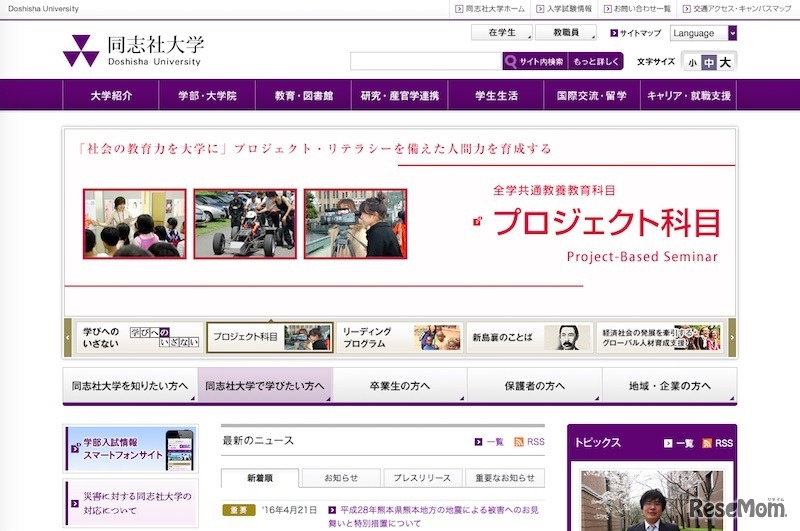Image resolution: width=800 pixels, height=531 pixels.
Task: Switch to プレスリリース news tab
Action: (x=422, y=478)
